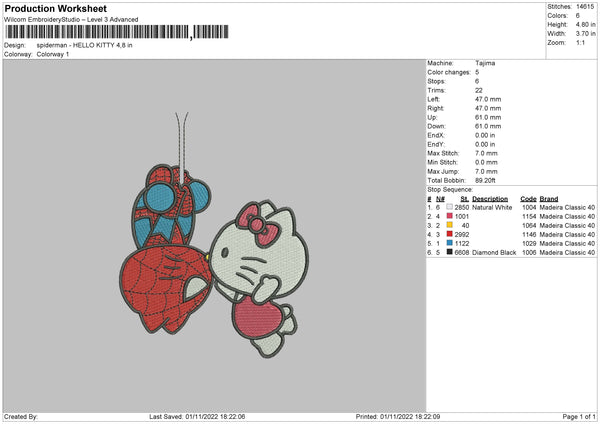Click 'Wilcom EmbroideryStudio – Level 3 Advanced' subtitle
The width and height of the screenshot is (600, 424).
coord(71,20)
